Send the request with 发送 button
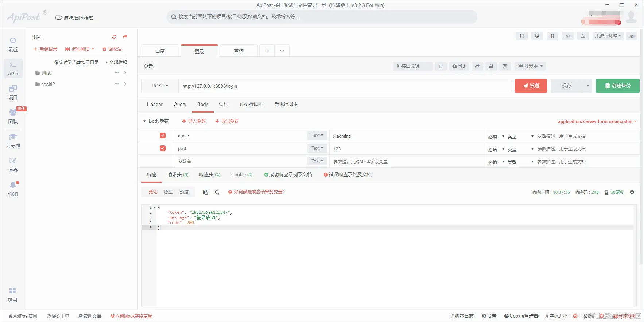Image resolution: width=644 pixels, height=322 pixels. [x=531, y=86]
